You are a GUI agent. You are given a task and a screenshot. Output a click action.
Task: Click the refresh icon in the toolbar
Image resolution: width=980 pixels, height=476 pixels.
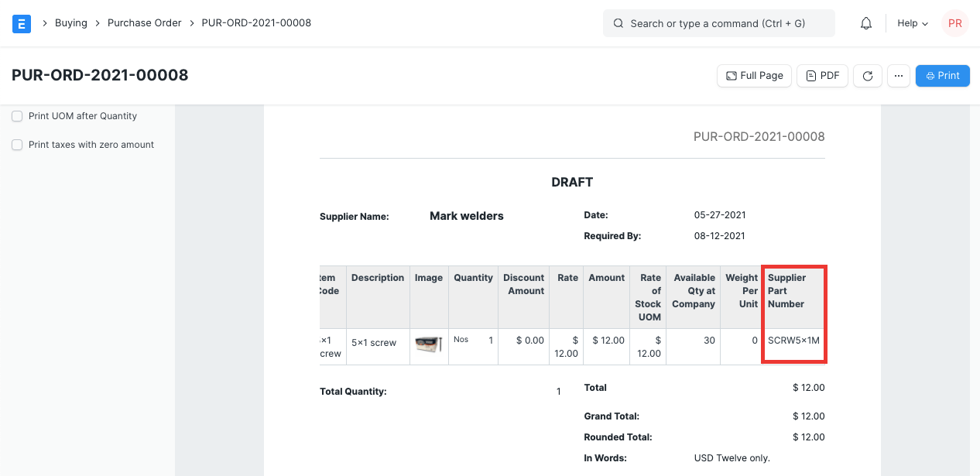[867, 75]
